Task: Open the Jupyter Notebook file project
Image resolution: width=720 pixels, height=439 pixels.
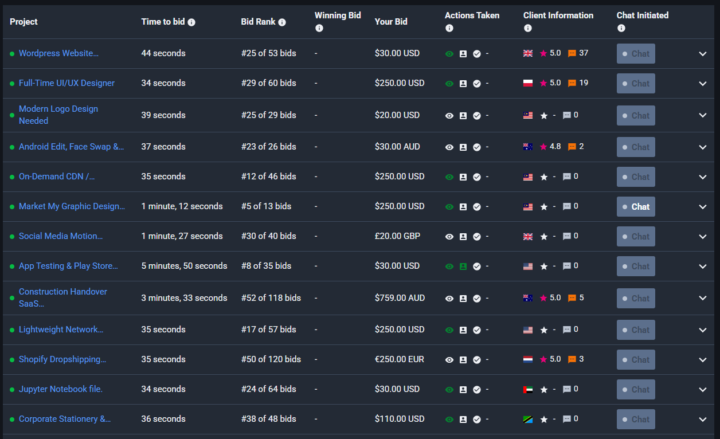Action: [60, 389]
